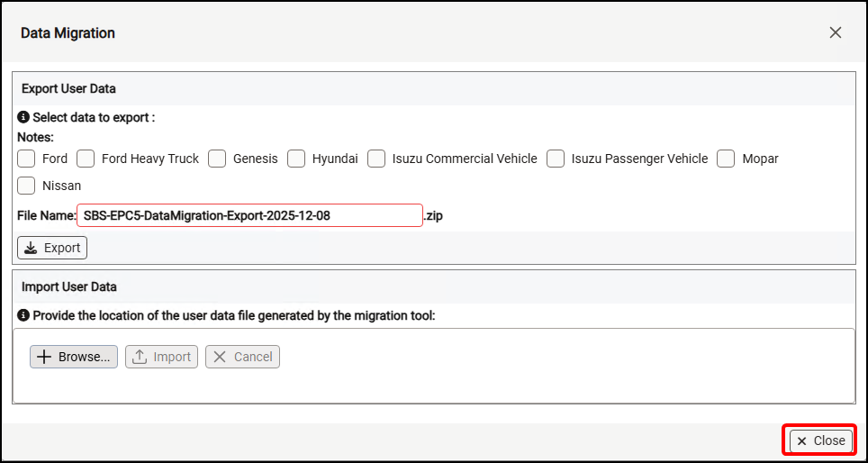Click into the File Name text field
Screen dimensions: 868x463
249,216
